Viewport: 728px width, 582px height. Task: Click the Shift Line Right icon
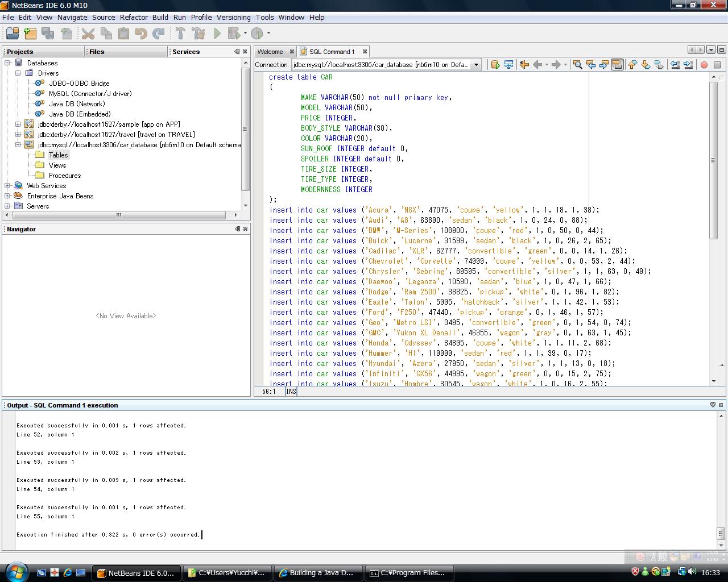pos(688,65)
